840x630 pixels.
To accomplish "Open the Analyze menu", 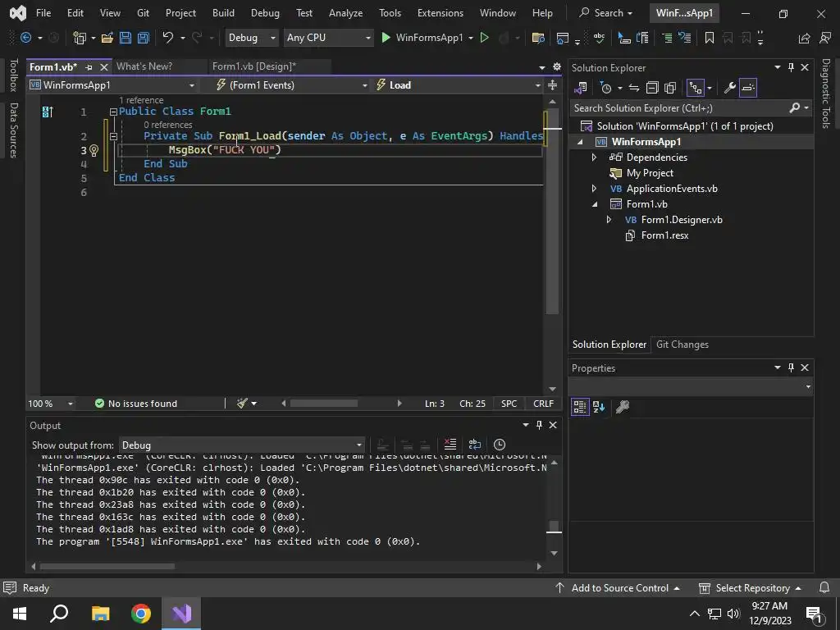I will 345,13.
